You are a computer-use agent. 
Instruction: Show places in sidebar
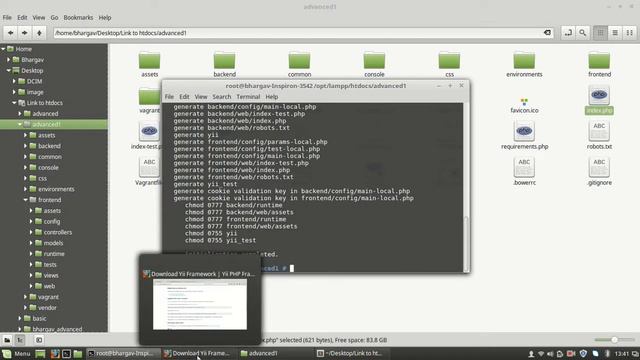(x=7, y=340)
